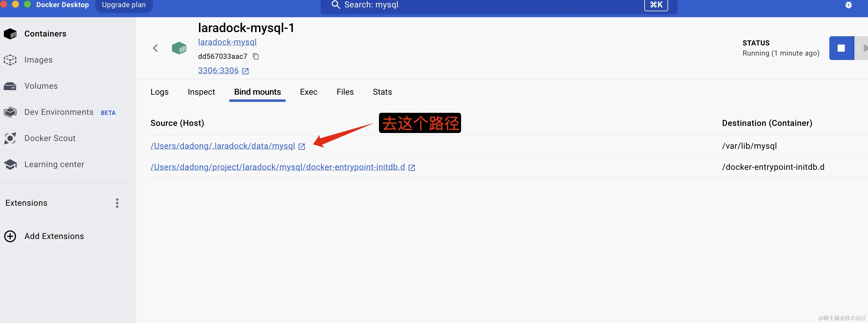Open the Stats tab

(x=382, y=92)
